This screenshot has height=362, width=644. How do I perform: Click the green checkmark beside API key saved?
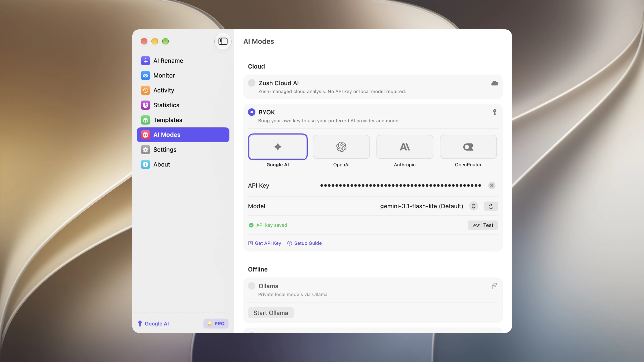(251, 225)
